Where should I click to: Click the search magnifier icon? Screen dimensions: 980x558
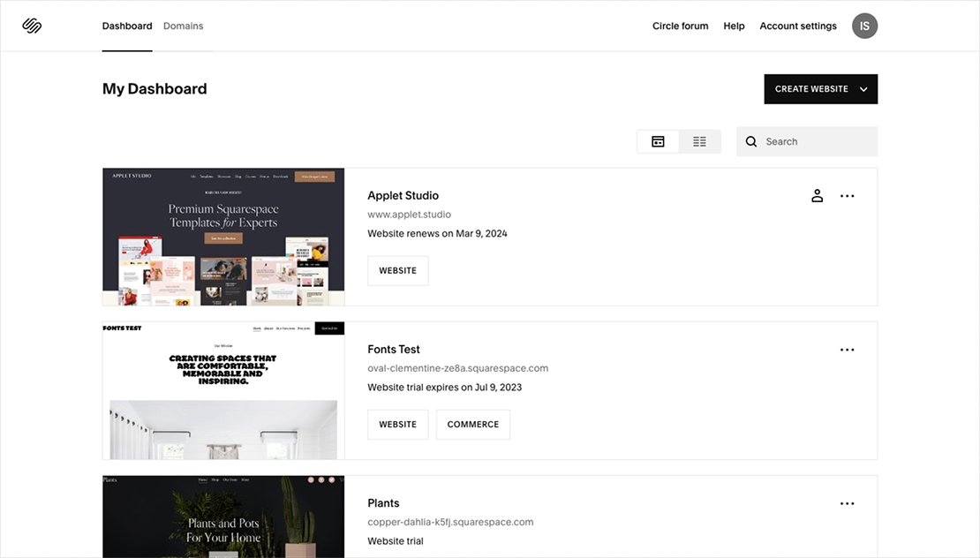751,141
